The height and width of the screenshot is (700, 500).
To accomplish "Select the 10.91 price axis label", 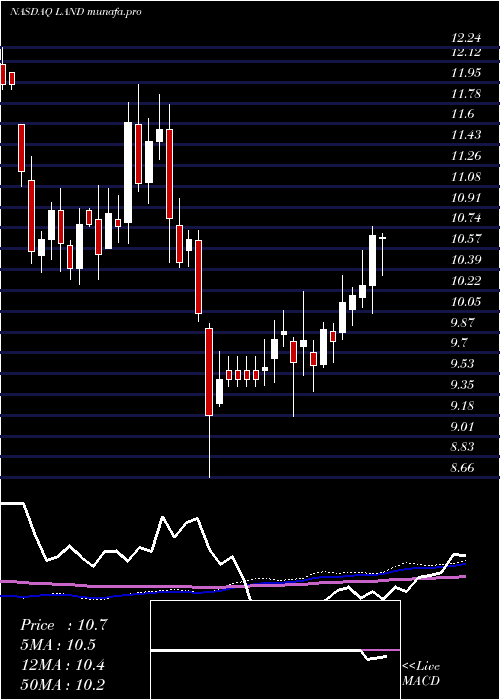I will click(466, 198).
